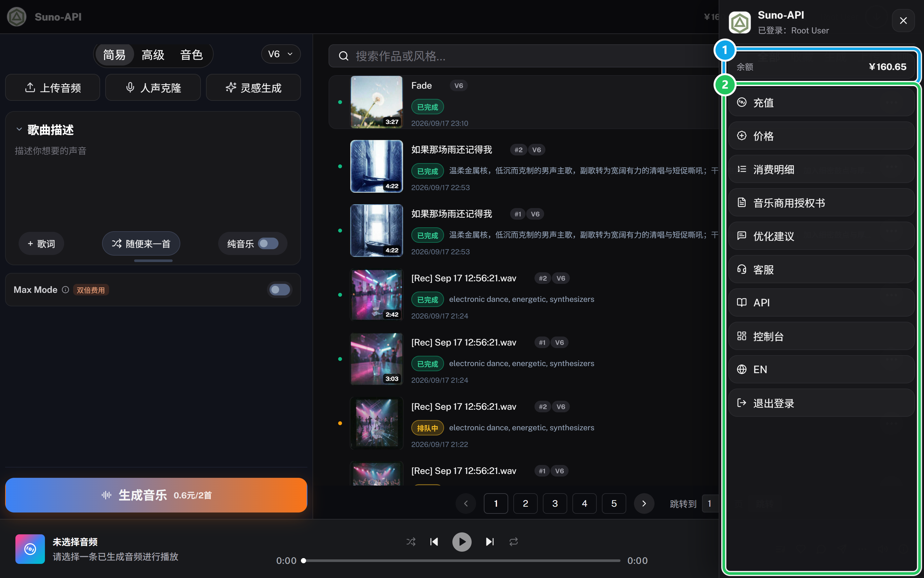The image size is (924, 578).
Task: Open 如果那场雨还记得我 #2 thumbnail
Action: pos(376,166)
